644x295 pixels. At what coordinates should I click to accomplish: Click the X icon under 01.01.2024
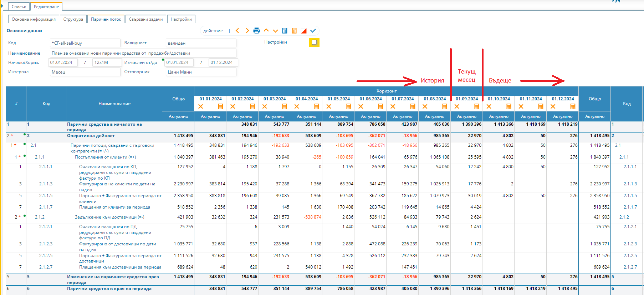click(200, 106)
